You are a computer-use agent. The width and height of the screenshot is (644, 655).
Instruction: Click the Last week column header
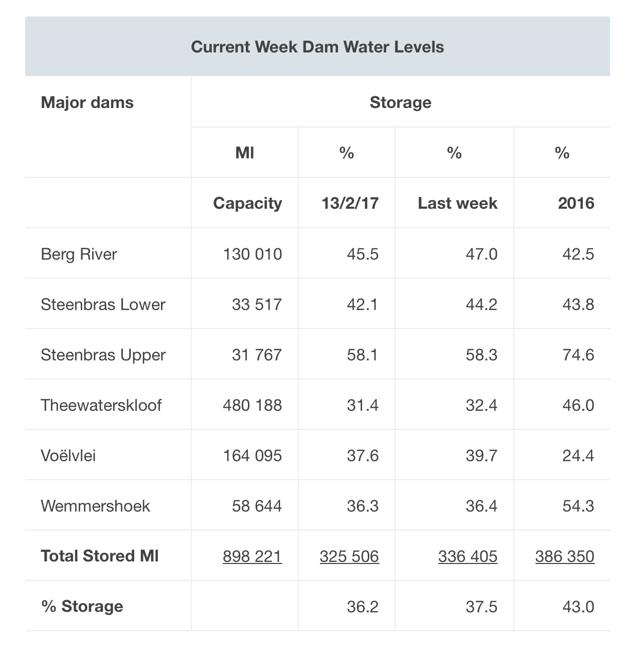[457, 203]
